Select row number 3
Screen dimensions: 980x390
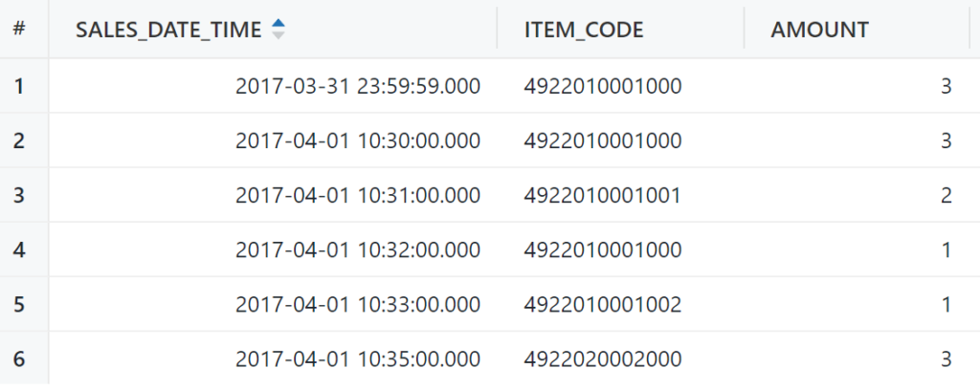(x=19, y=195)
